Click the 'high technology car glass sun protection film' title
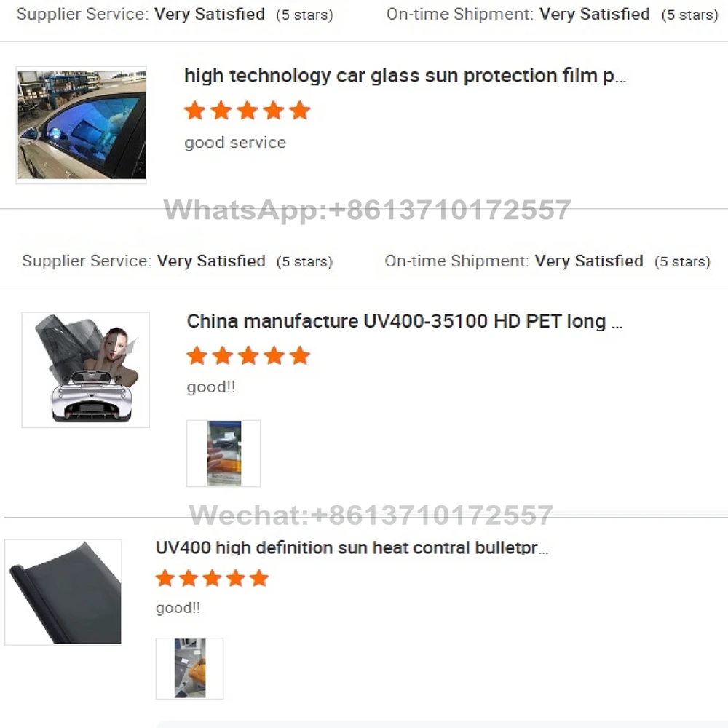Viewport: 728px width, 728px height. click(x=405, y=76)
